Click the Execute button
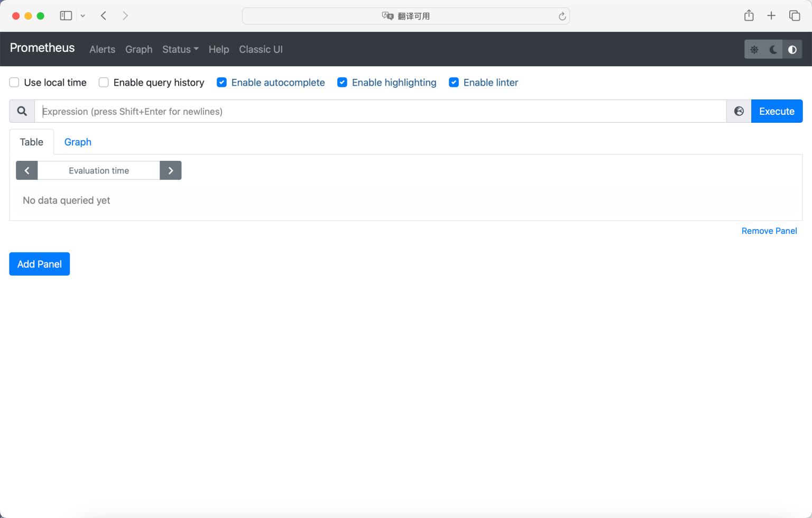This screenshot has height=518, width=812. point(776,111)
